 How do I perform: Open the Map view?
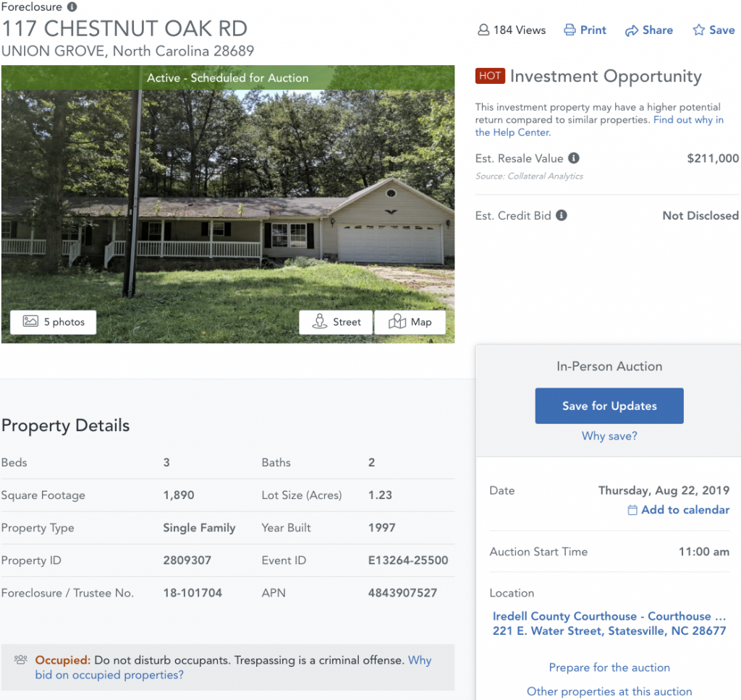click(410, 322)
